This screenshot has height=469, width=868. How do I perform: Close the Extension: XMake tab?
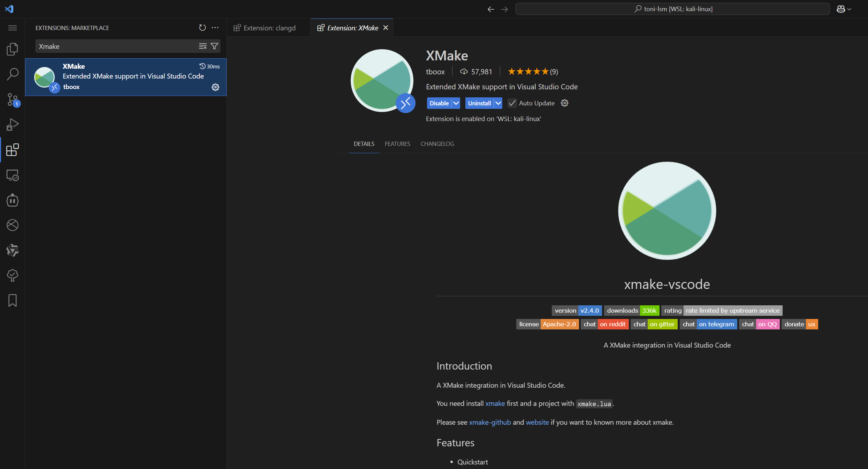386,28
